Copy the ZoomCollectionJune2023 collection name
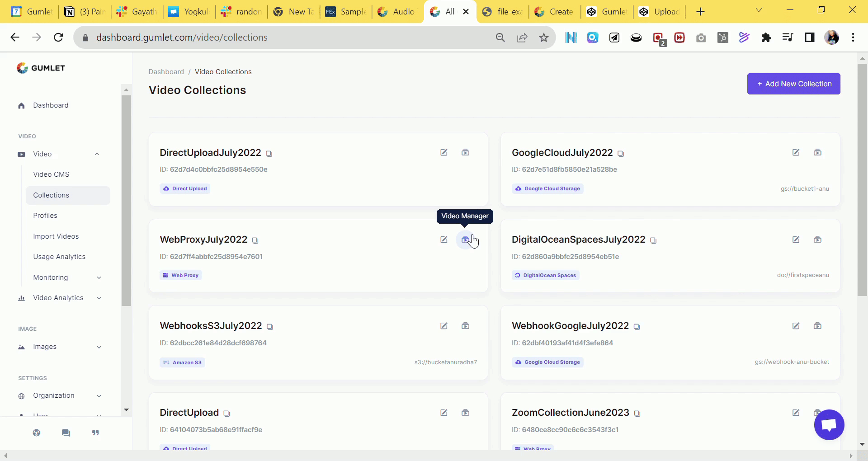Viewport: 868px width, 461px height. pos(637,414)
